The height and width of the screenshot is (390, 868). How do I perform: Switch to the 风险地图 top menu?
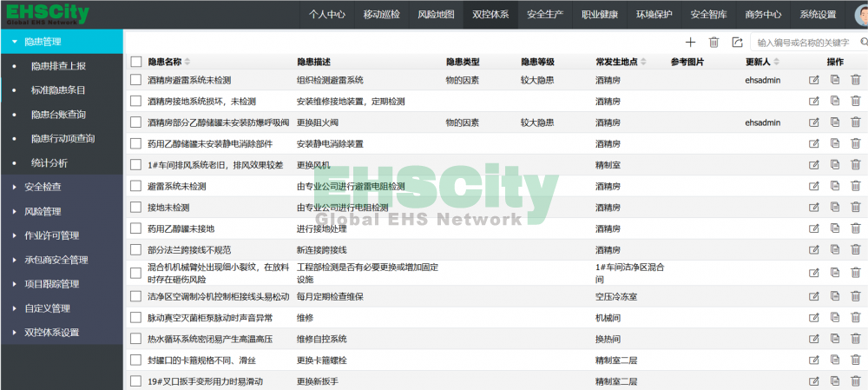(x=436, y=15)
